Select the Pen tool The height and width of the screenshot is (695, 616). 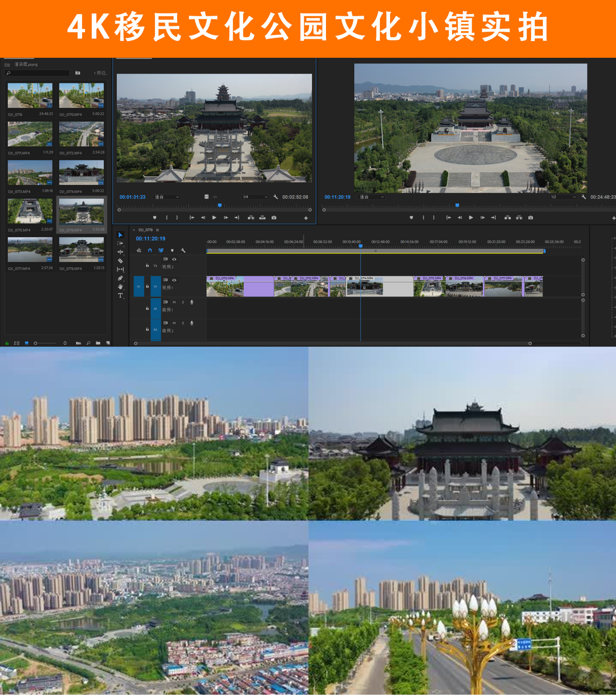(120, 278)
